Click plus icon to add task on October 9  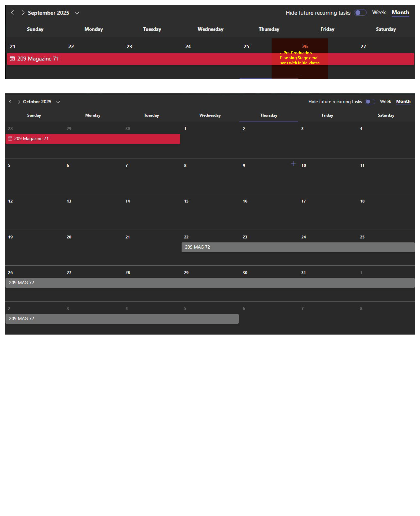click(x=293, y=164)
